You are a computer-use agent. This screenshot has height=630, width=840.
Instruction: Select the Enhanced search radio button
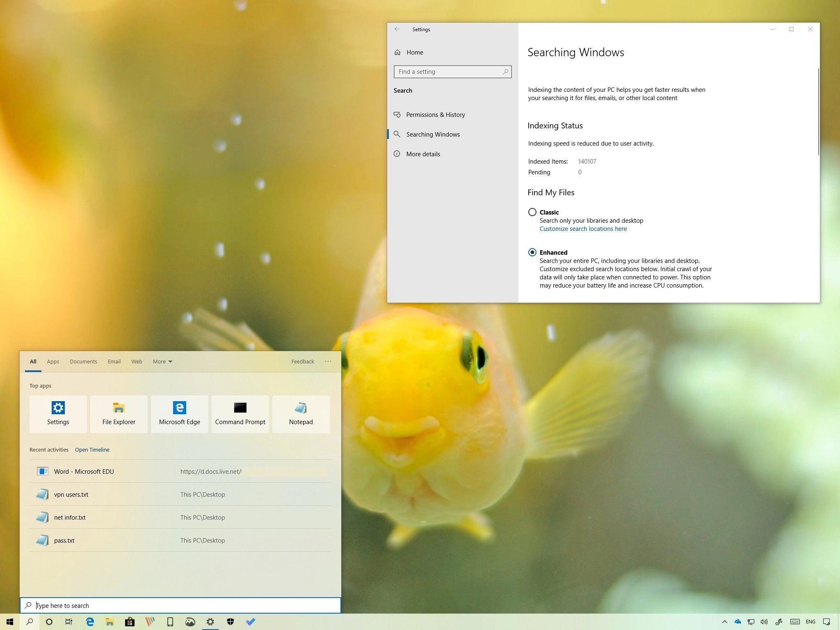click(x=532, y=252)
